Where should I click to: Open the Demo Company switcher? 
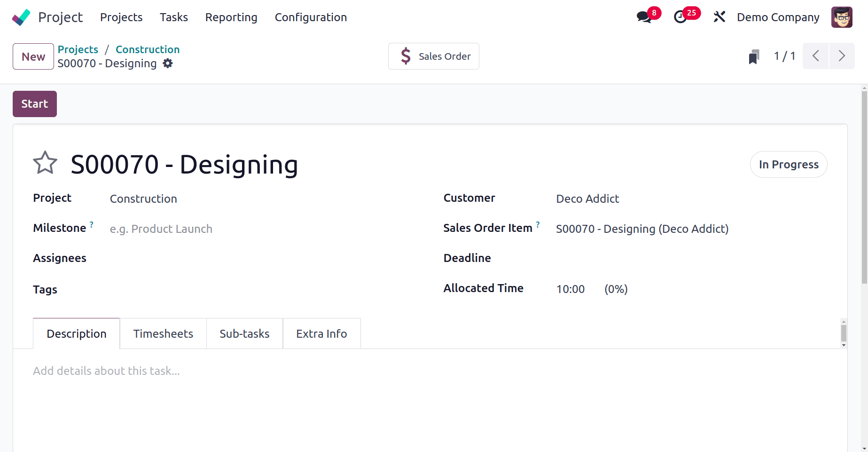[x=778, y=17]
